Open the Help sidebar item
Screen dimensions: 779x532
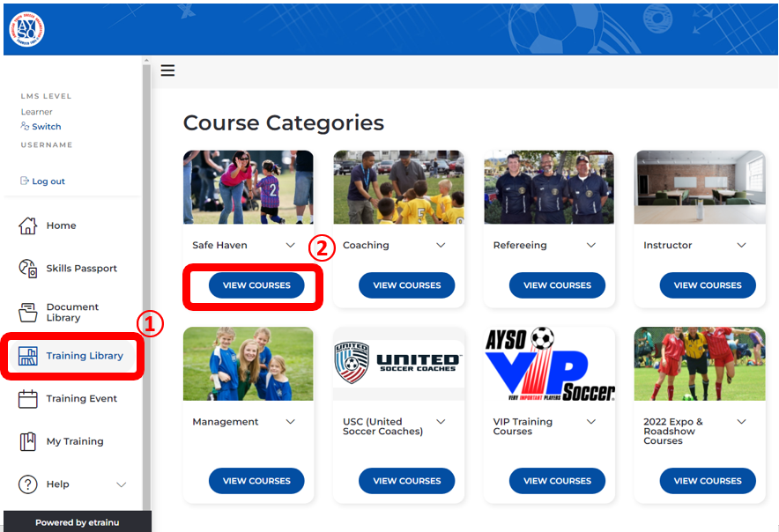[72, 484]
